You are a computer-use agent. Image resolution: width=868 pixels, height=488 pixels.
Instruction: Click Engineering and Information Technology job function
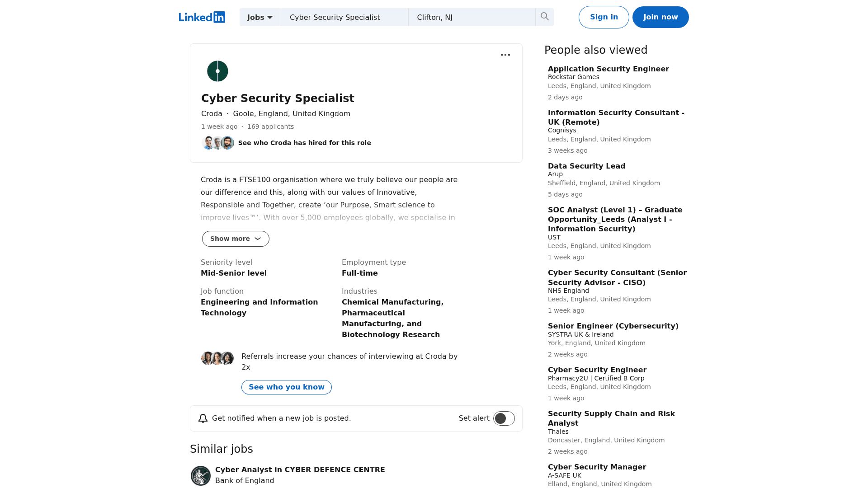259,308
